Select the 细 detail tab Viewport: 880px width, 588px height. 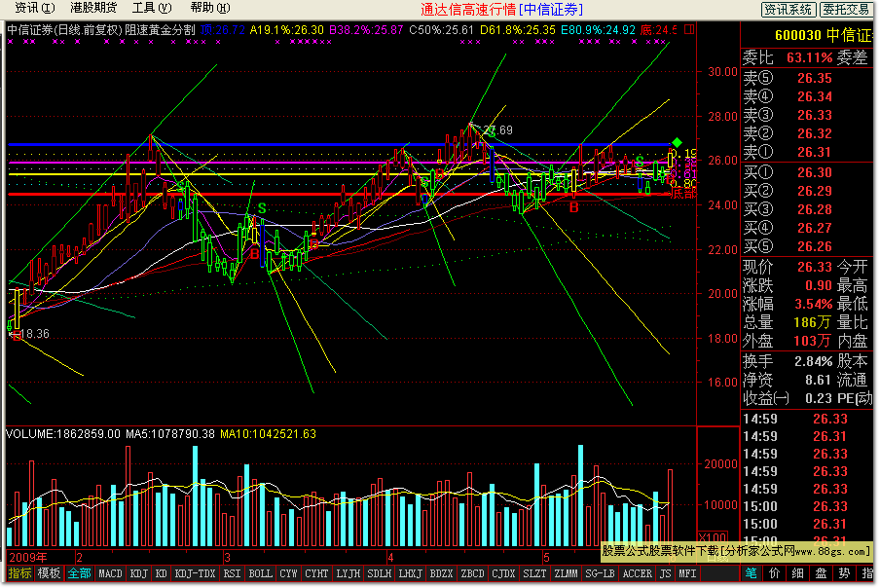pos(797,573)
